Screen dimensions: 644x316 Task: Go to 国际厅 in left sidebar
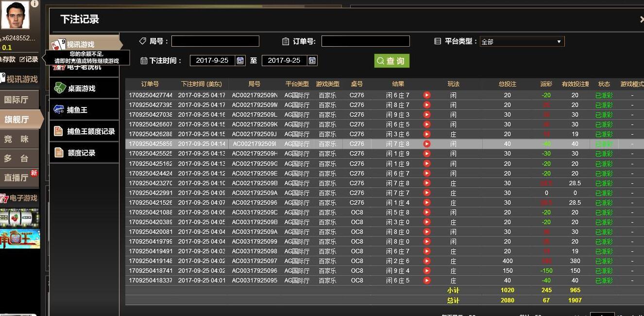(x=17, y=100)
